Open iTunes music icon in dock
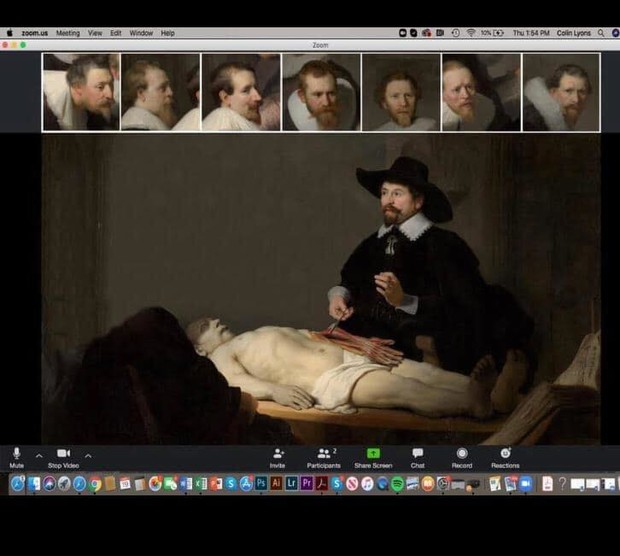 point(367,484)
